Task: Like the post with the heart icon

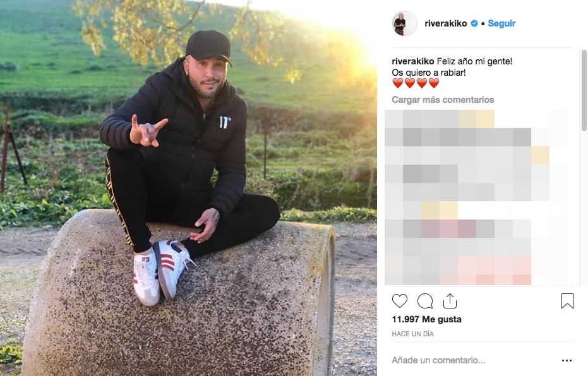Action: point(399,301)
